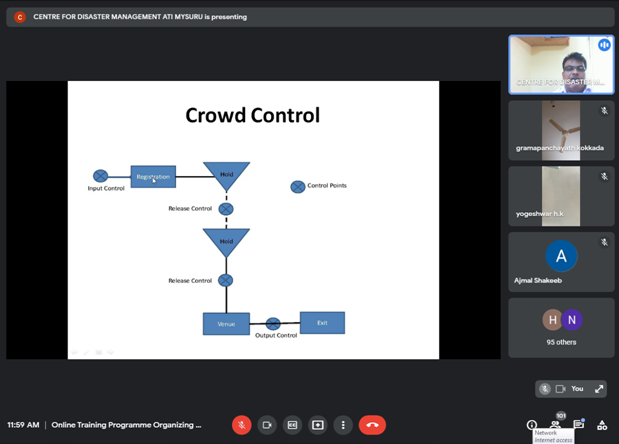Click the Output Control label
The height and width of the screenshot is (444, 619).
tap(276, 335)
